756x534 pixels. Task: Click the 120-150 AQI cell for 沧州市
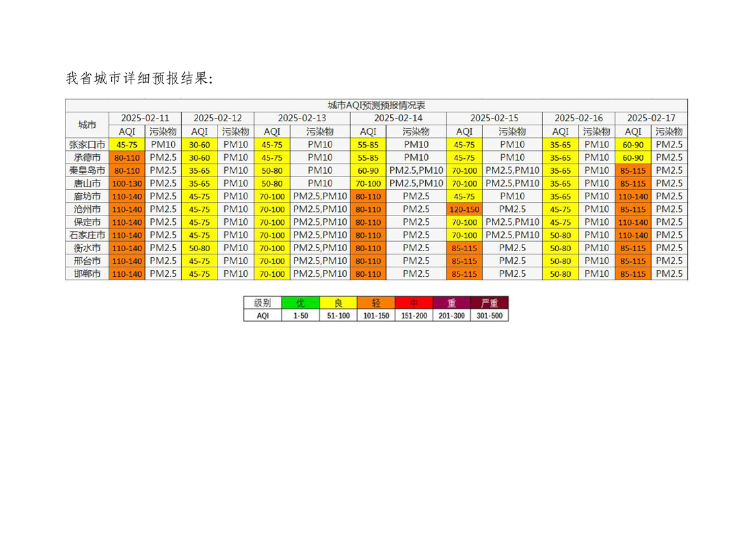click(x=464, y=209)
